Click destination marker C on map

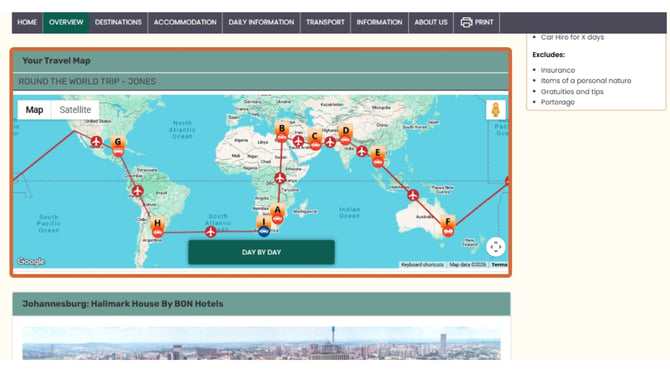315,136
